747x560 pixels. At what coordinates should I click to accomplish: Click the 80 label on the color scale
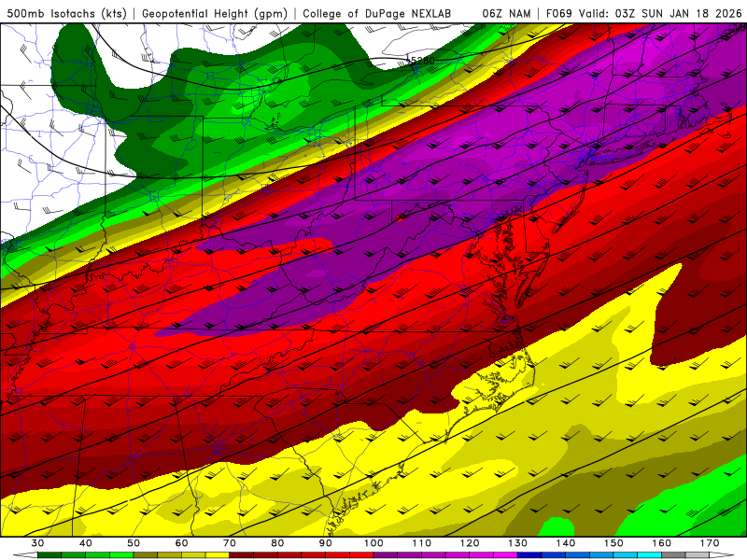277,543
